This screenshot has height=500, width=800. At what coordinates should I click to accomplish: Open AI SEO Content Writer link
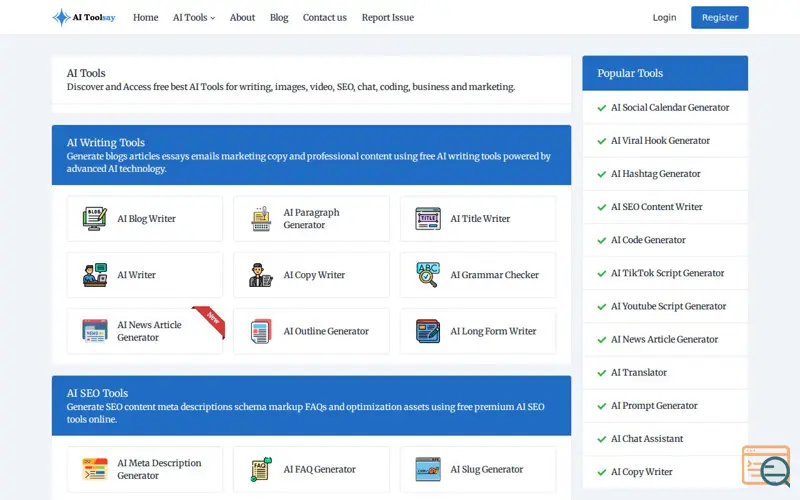click(657, 207)
